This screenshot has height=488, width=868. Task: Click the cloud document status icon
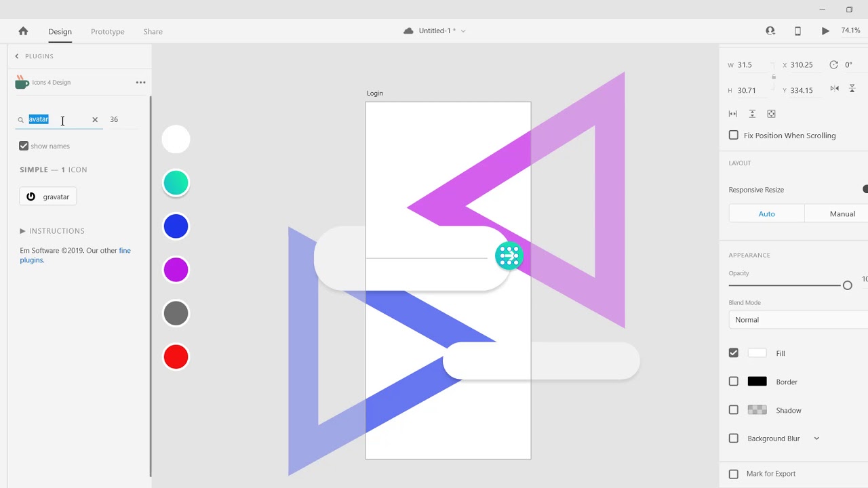pyautogui.click(x=408, y=31)
